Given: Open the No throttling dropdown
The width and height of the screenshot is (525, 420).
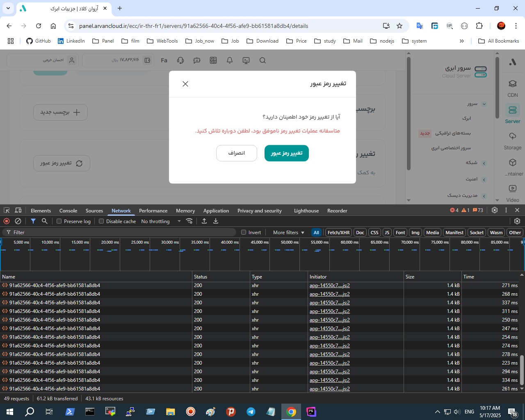Looking at the screenshot, I should [161, 221].
